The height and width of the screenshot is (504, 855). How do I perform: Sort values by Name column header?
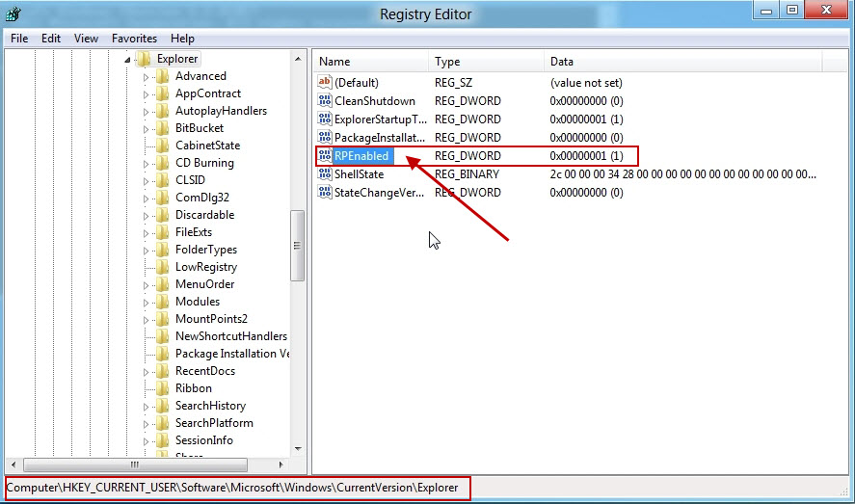(371, 62)
